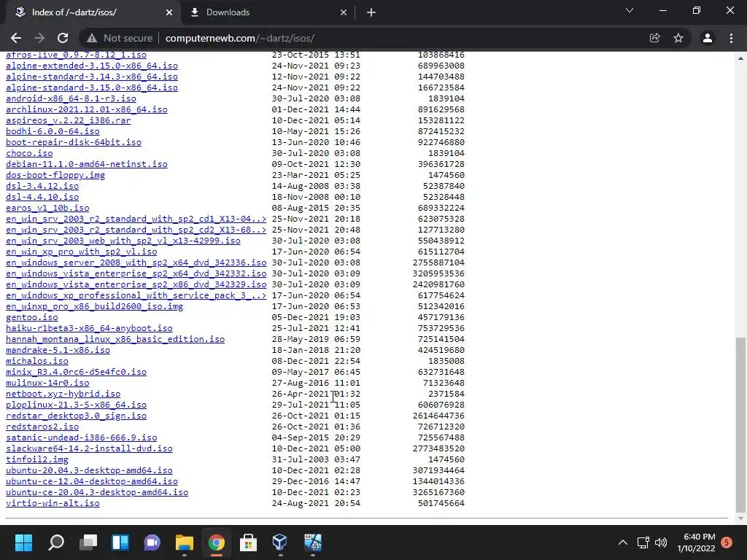Share this page icon
This screenshot has width=747, height=560.
click(x=655, y=38)
